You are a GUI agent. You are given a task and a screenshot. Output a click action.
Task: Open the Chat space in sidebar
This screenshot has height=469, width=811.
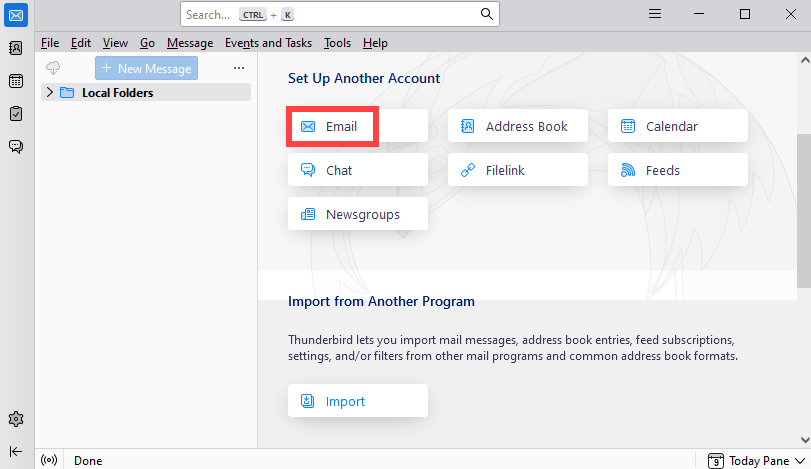pyautogui.click(x=16, y=146)
